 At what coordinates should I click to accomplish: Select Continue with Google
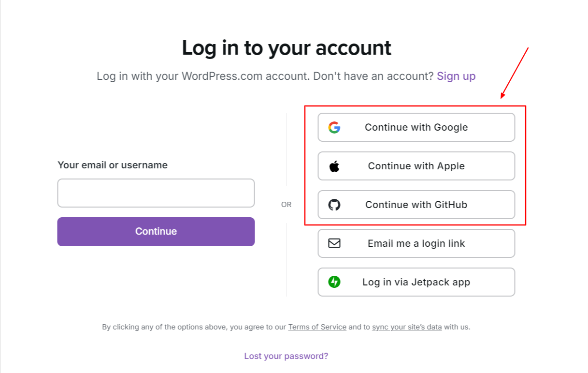point(416,127)
